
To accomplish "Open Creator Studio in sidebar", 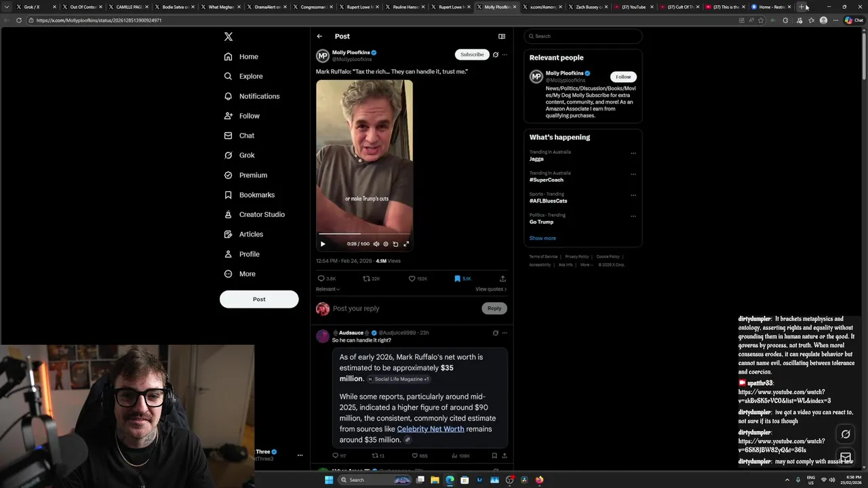I will 254,214.
